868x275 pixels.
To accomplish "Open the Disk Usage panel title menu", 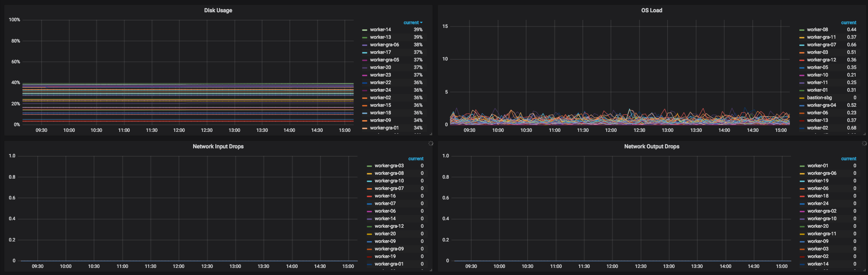I will [218, 10].
